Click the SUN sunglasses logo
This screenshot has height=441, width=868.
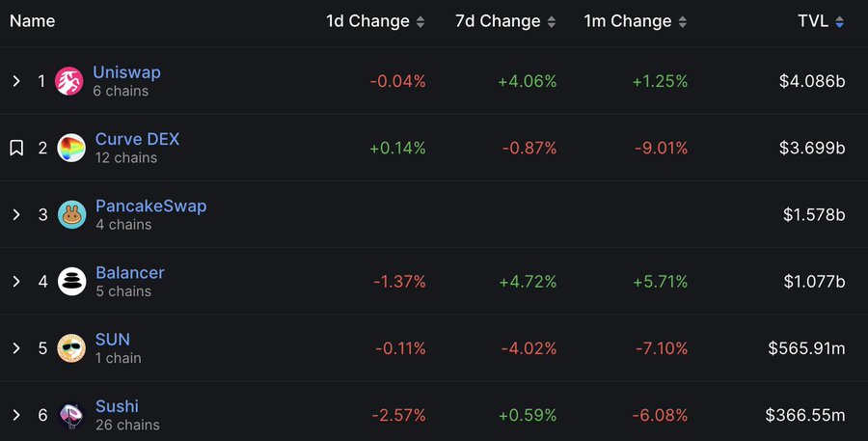tap(71, 348)
